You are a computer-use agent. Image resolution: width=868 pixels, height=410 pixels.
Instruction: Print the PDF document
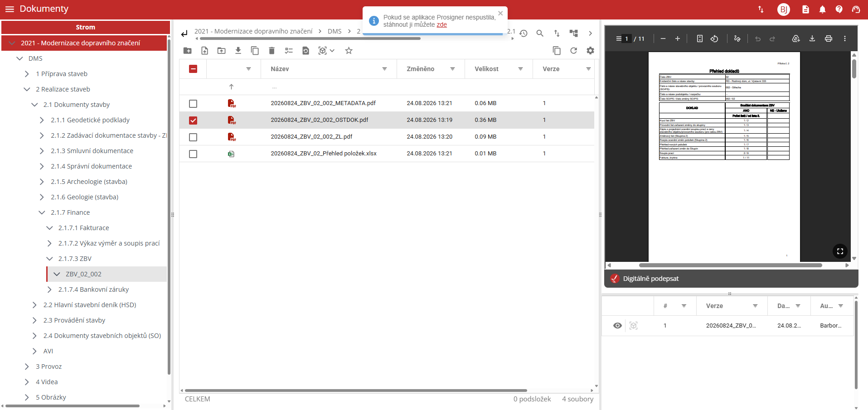tap(829, 39)
